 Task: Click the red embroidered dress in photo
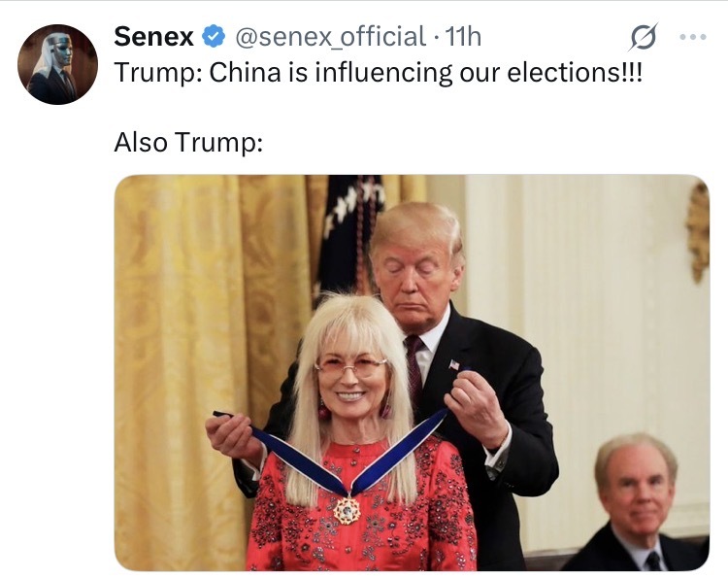tap(361, 509)
